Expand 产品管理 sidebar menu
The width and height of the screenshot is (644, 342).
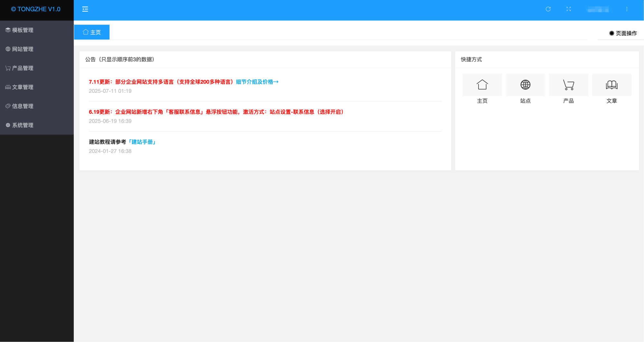tap(37, 68)
